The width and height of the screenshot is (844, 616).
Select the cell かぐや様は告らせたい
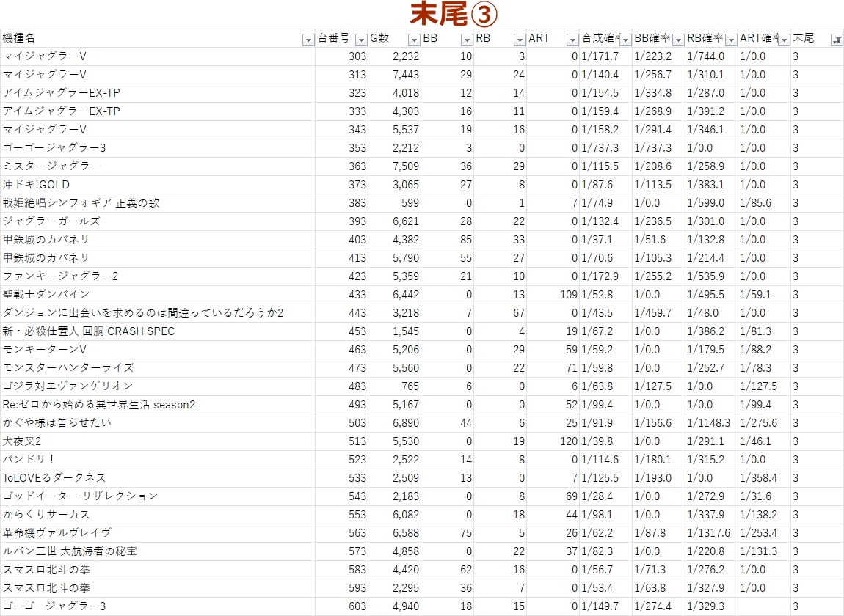(158, 423)
